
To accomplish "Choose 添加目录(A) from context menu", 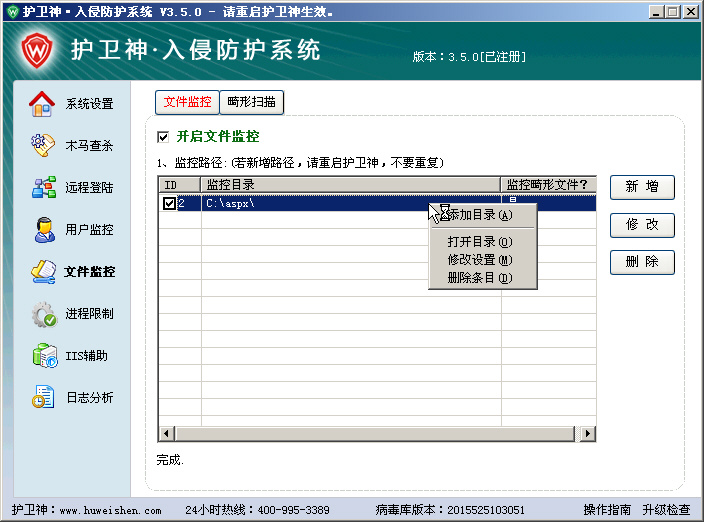I will pyautogui.click(x=483, y=215).
